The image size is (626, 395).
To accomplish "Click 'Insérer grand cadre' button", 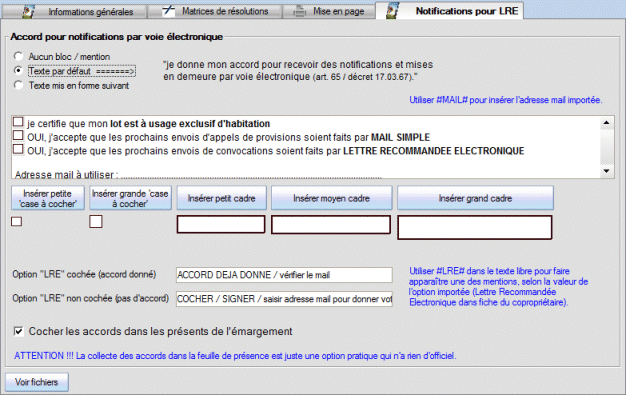I will pyautogui.click(x=475, y=198).
